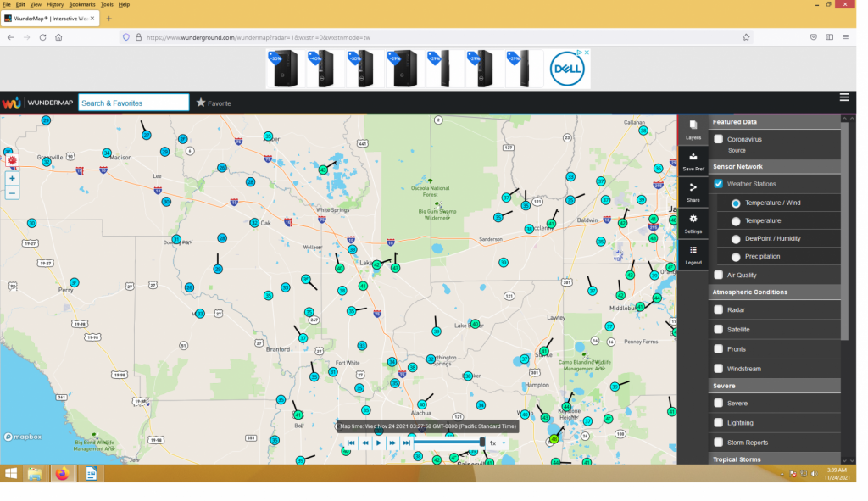Open the View menu
Image resolution: width=868 pixels, height=501 pixels.
click(36, 4)
